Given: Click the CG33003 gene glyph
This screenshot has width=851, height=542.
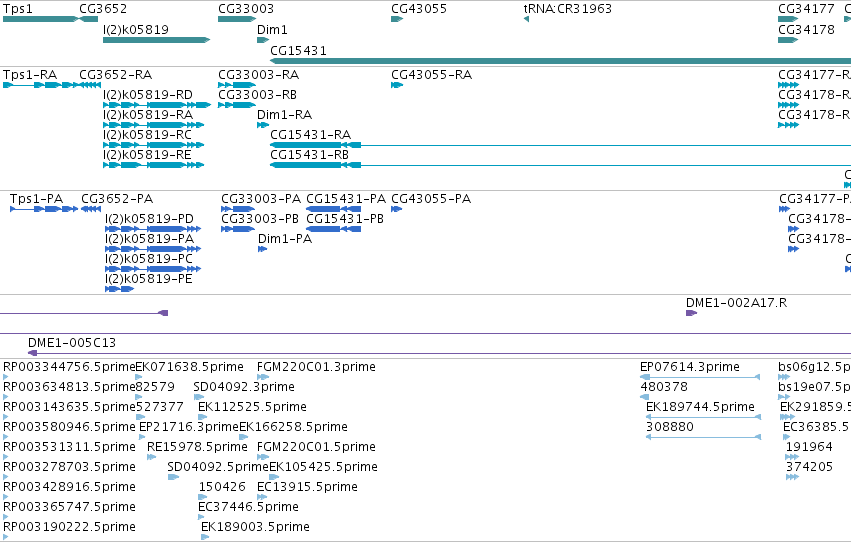Looking at the screenshot, I should click(x=237, y=19).
